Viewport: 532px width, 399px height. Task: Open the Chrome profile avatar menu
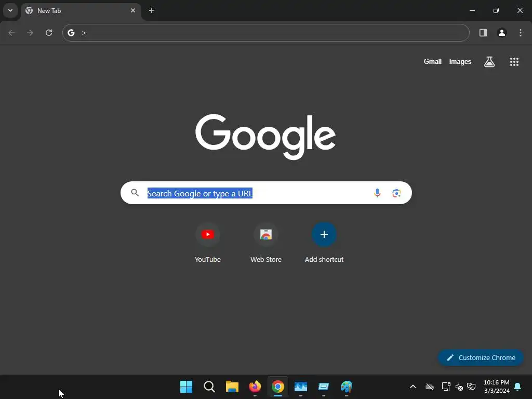[502, 33]
